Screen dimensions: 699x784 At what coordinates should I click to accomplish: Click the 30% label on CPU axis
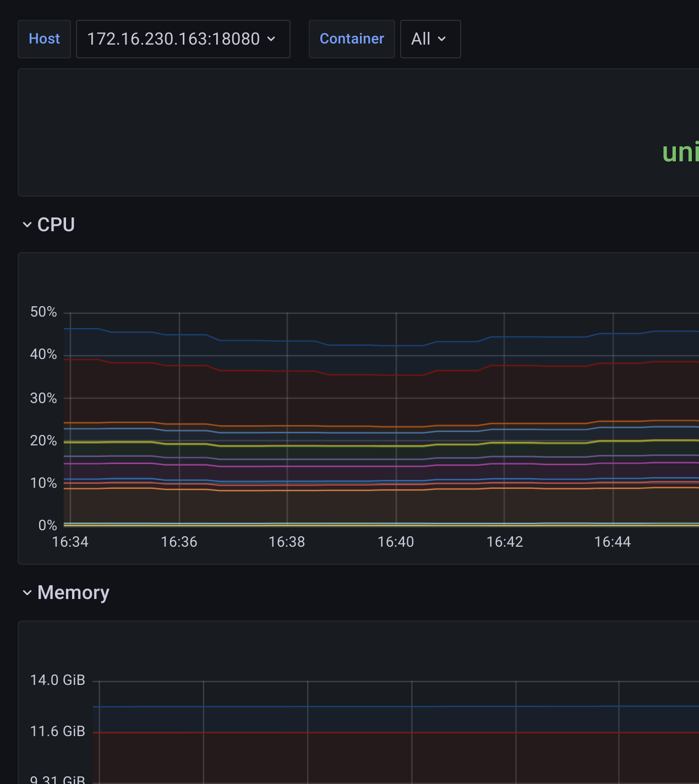pos(43,398)
